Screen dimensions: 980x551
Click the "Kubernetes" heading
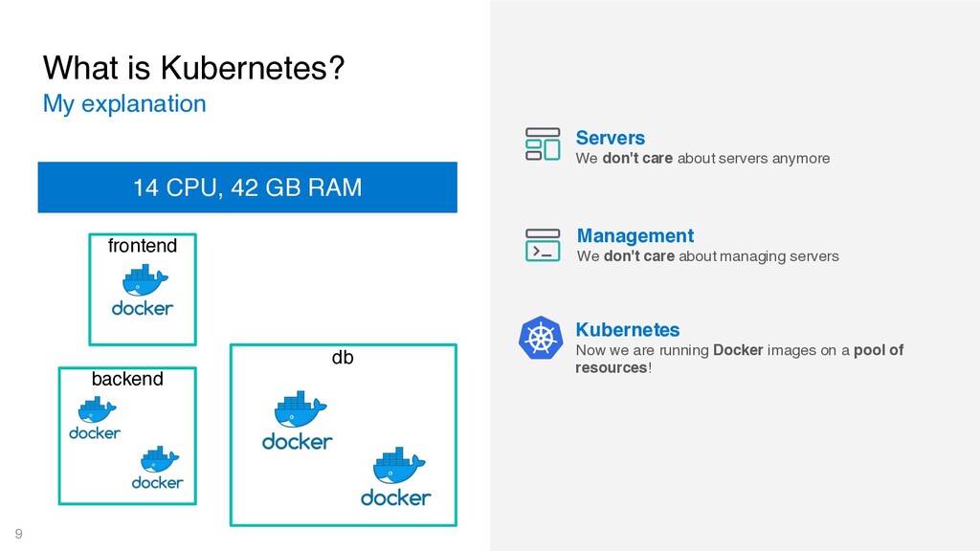628,329
